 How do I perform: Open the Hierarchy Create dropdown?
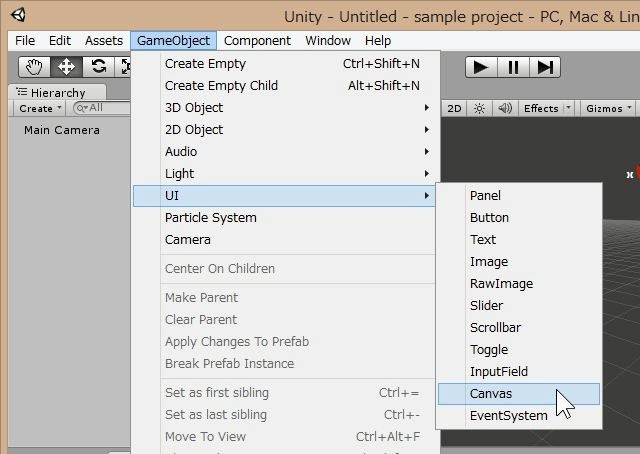point(40,109)
